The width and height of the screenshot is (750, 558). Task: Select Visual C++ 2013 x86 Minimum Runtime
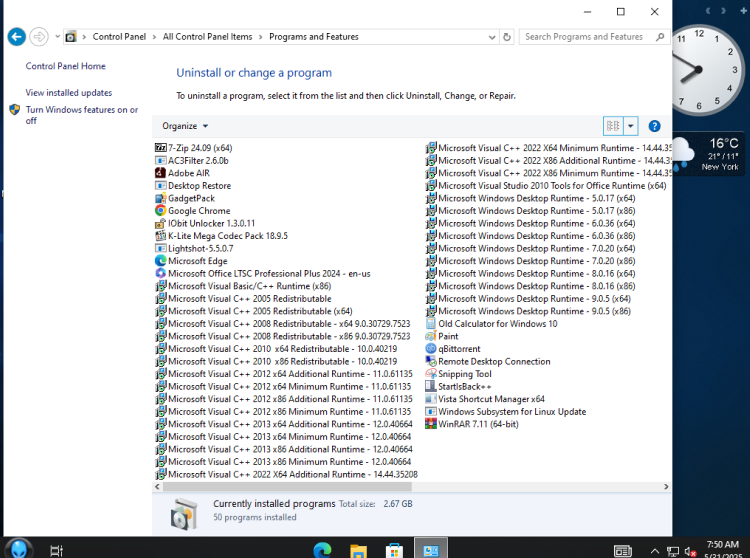point(283,461)
